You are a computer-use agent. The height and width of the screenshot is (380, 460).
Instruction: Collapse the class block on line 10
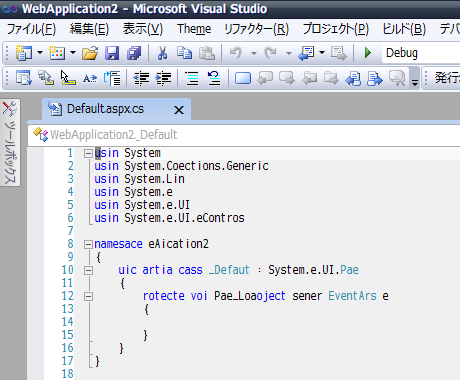tap(88, 270)
